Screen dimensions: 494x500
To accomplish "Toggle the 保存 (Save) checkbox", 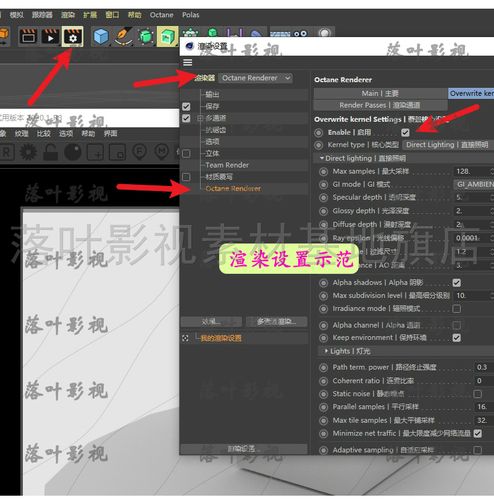I will point(186,107).
